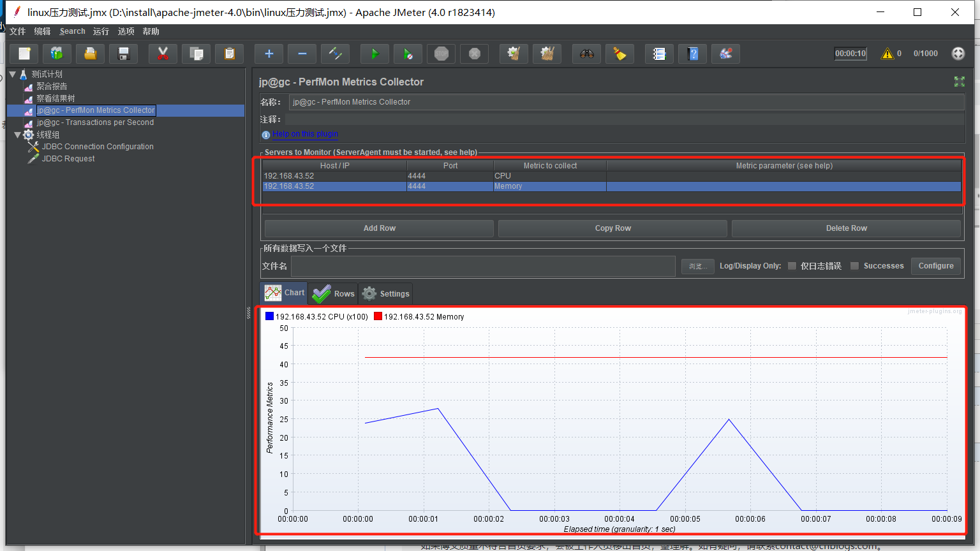980x551 pixels.
Task: Select the CPU metric cell in servers table
Action: tap(549, 176)
